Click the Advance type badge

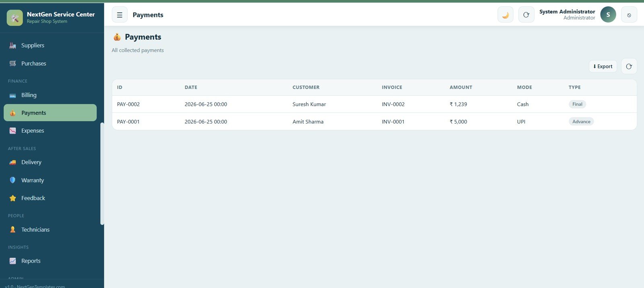pos(581,121)
